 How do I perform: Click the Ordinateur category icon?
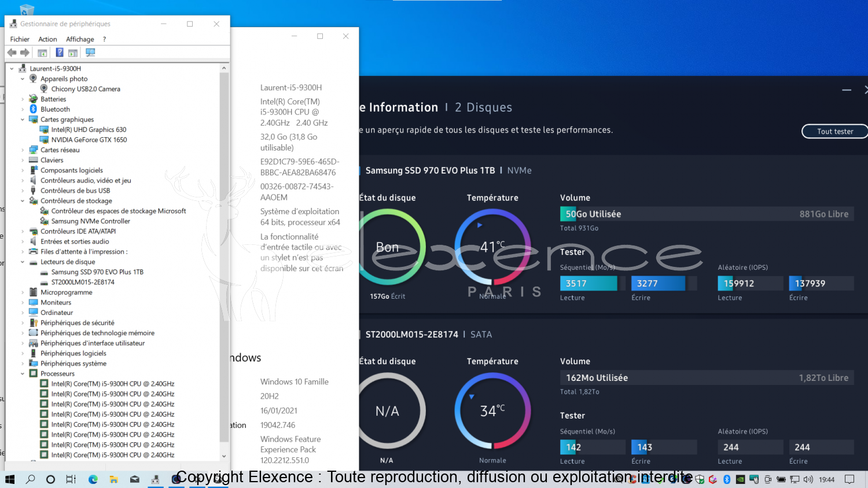point(34,313)
